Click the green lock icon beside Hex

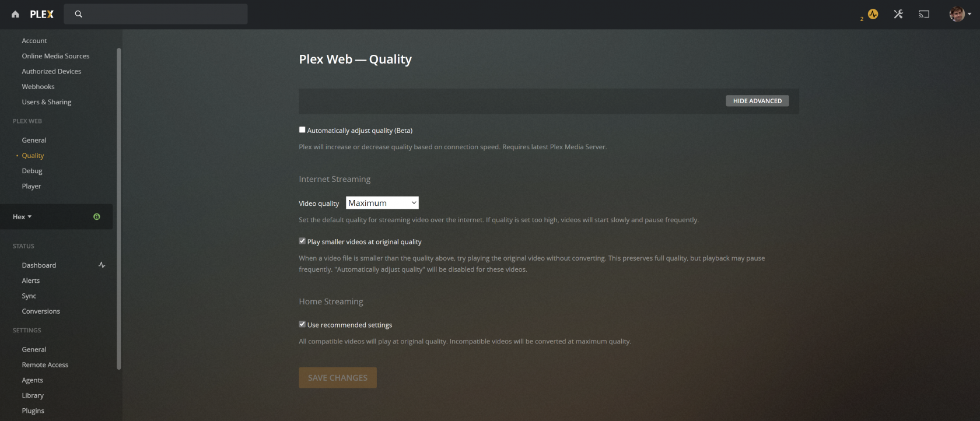pos(97,217)
